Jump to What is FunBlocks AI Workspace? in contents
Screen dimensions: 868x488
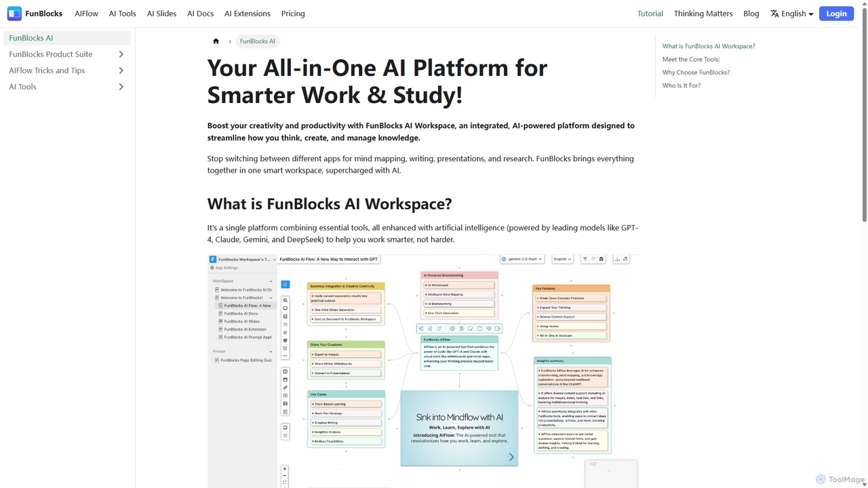[x=709, y=46]
